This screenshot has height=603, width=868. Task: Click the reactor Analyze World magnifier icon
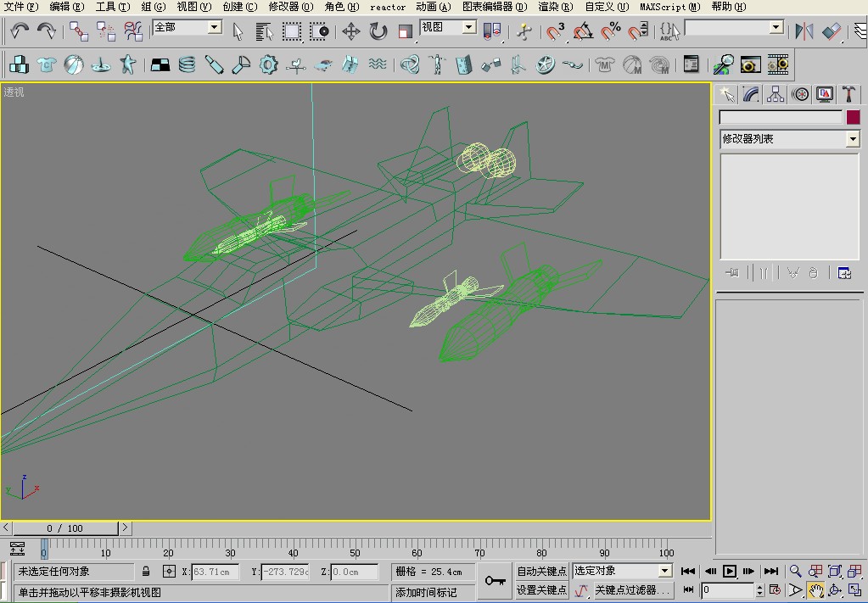point(723,64)
